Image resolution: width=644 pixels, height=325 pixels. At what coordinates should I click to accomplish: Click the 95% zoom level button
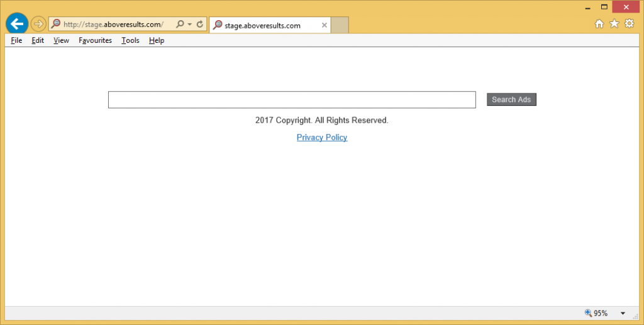pos(596,313)
